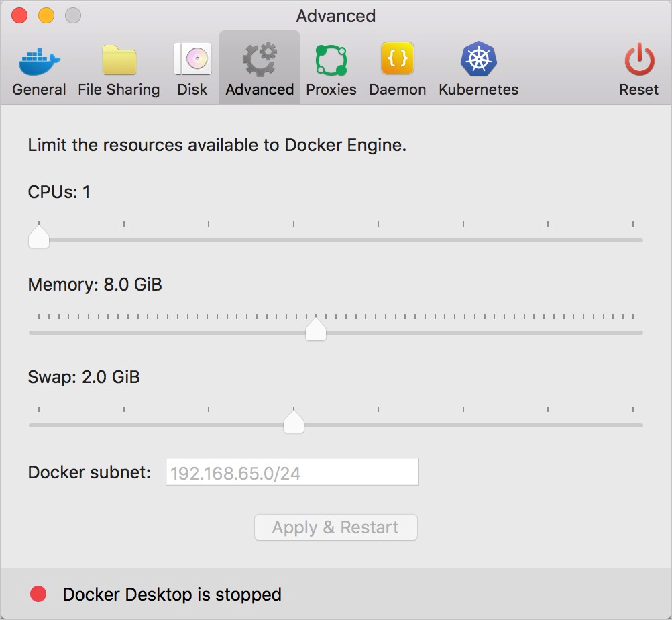The image size is (672, 620).
Task: Click the Memory slider handle
Action: click(x=316, y=329)
